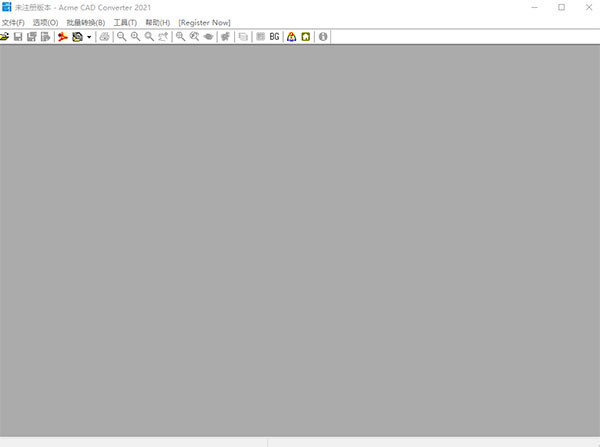The height and width of the screenshot is (447, 600).
Task: Open the 批量转换(B) menu
Action: click(86, 22)
